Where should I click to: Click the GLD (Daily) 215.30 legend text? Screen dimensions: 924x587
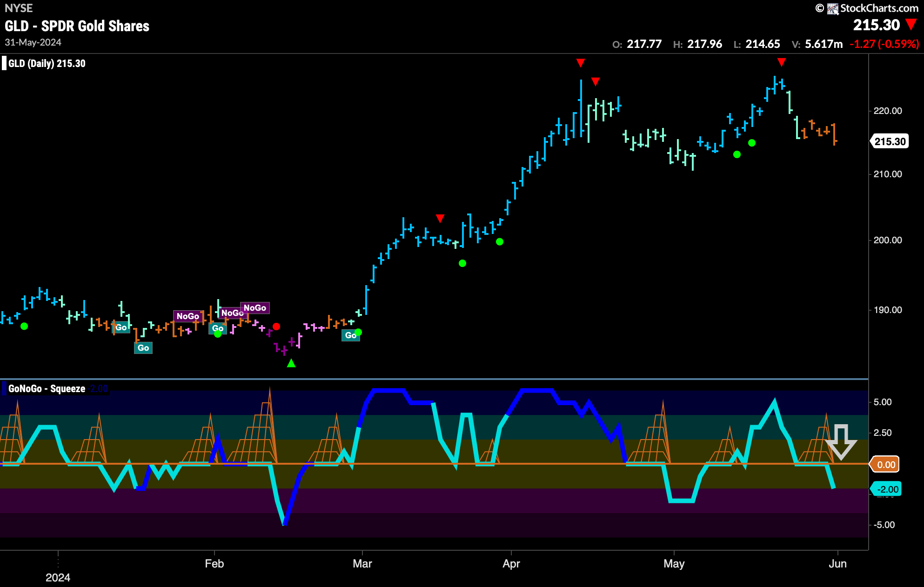[47, 63]
